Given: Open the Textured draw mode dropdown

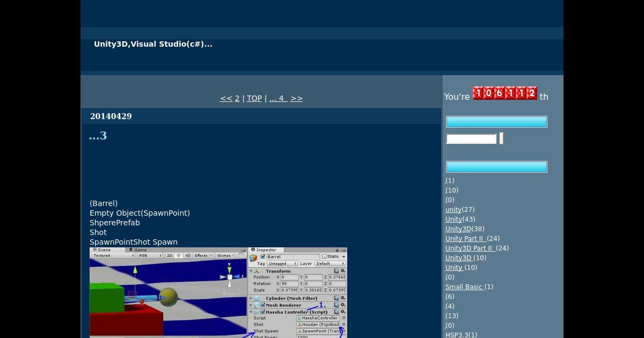Looking at the screenshot, I should 113,255.
